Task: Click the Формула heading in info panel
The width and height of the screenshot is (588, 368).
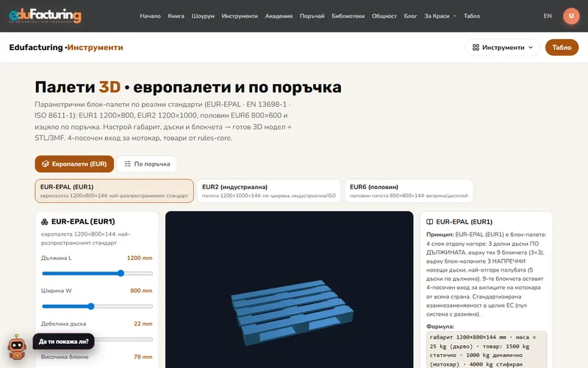Action: pos(440,327)
